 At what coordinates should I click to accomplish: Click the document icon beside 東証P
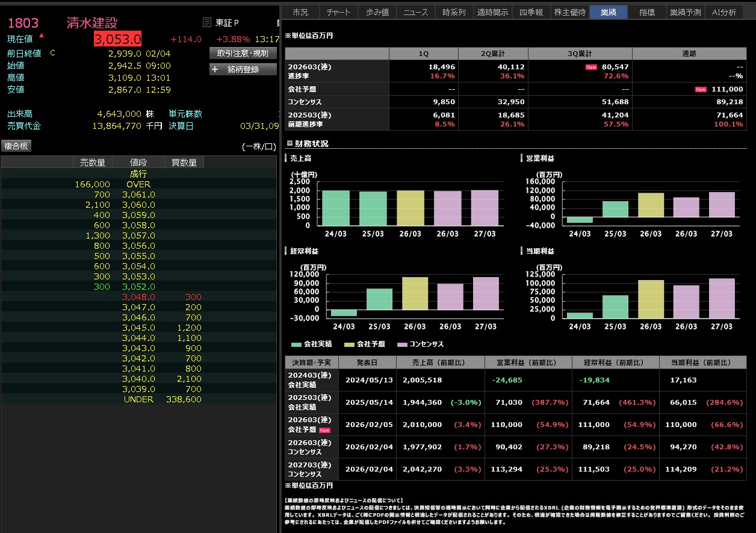(207, 23)
